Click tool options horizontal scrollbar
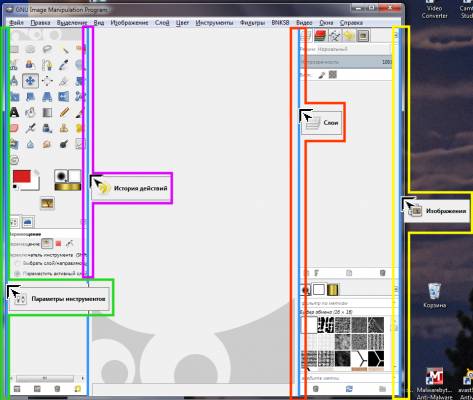The width and height of the screenshot is (473, 400). tap(45, 378)
